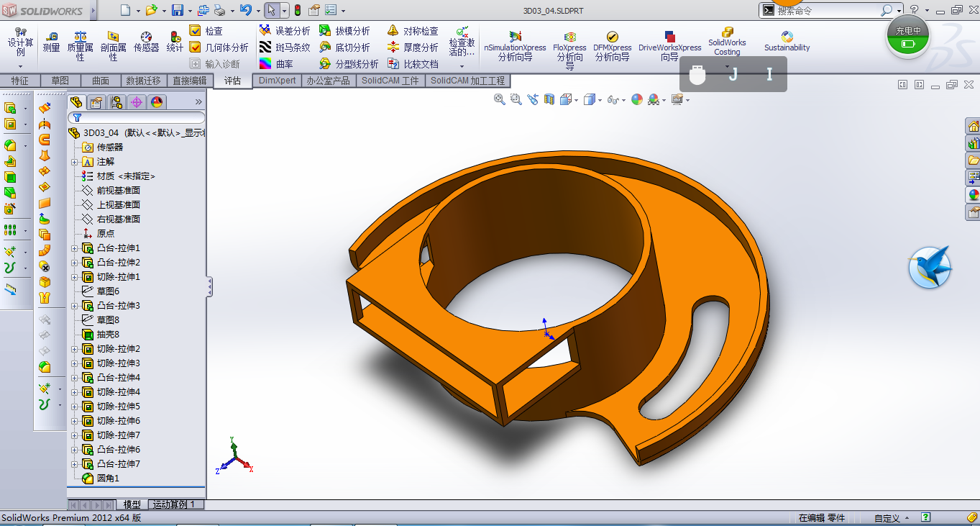Launch DFMXpress analysis wizard
This screenshot has width=980, height=526.
click(612, 46)
